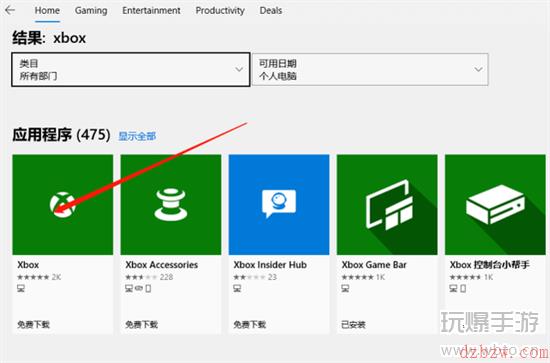Open the Xbox Game Bar tile image
This screenshot has width=550, height=363.
387,204
